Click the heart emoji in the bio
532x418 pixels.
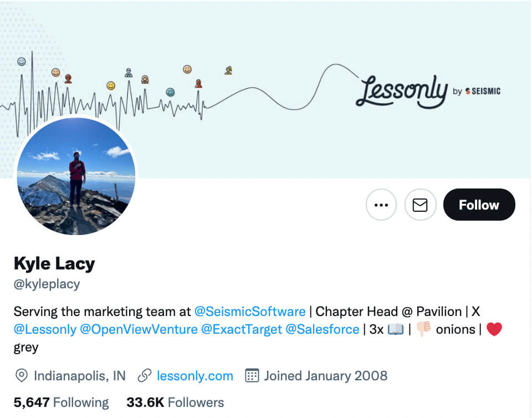point(493,328)
